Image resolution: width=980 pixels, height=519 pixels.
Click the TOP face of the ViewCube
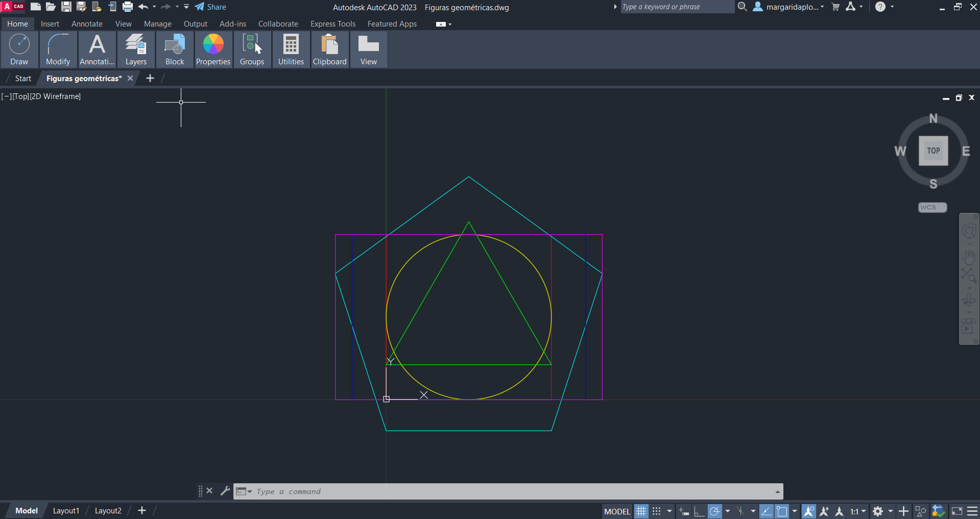click(933, 151)
